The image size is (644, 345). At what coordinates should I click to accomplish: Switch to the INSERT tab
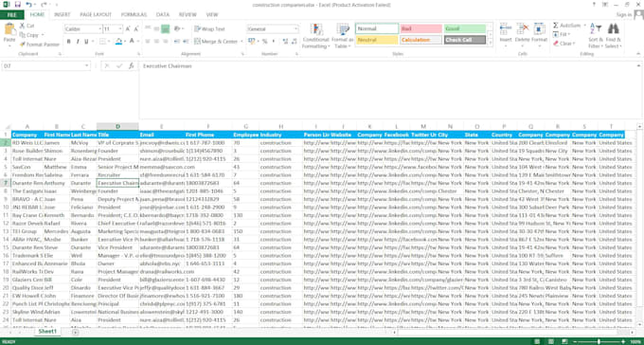click(x=62, y=14)
